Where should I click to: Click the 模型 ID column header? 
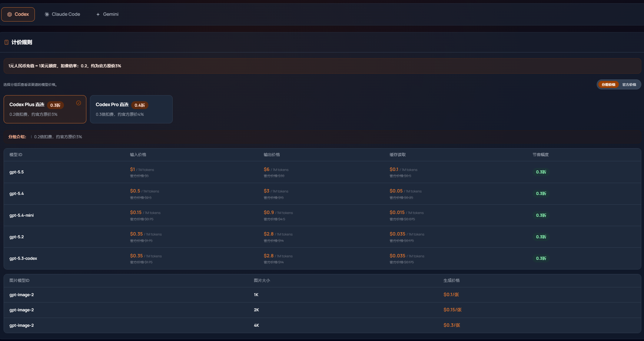pos(16,155)
